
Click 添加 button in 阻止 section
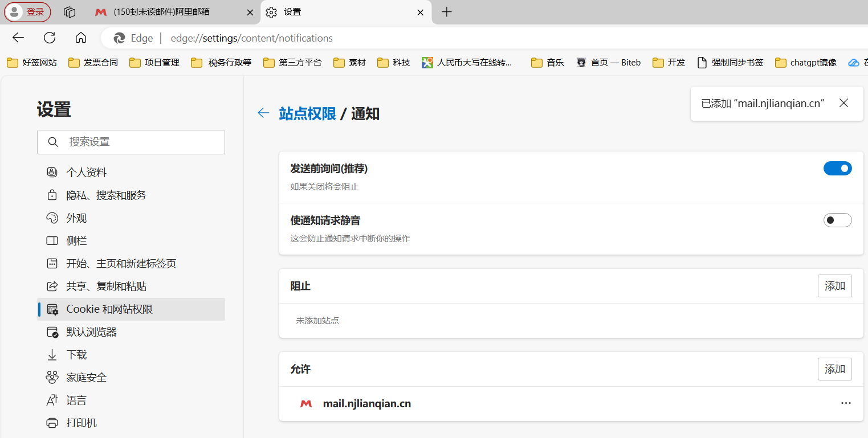point(834,286)
